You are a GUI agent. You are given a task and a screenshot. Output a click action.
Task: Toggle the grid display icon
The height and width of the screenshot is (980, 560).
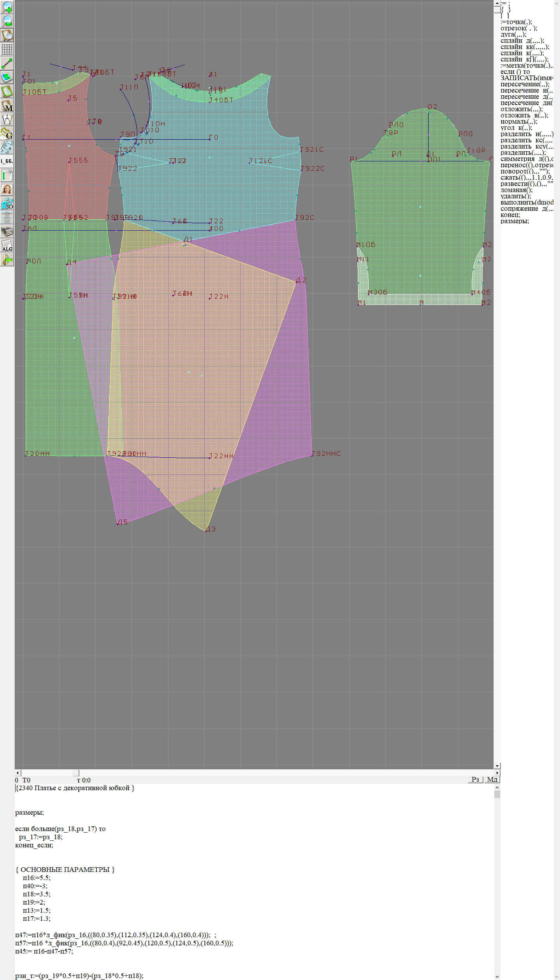click(7, 49)
